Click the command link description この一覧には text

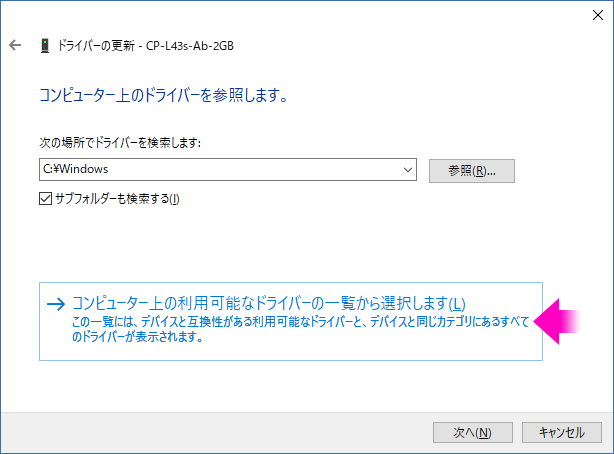(300, 322)
